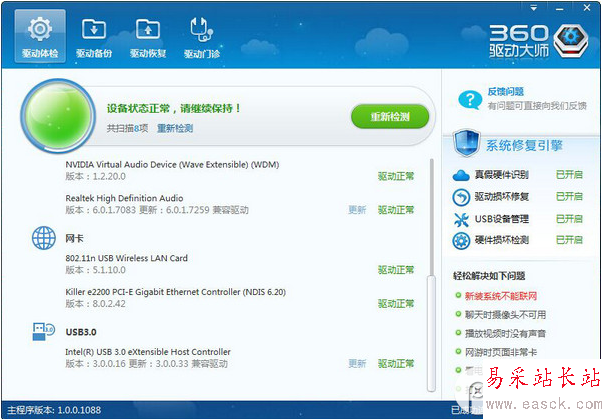Open the 网游时页面非常卡 help link
The width and height of the screenshot is (603, 419).
[501, 352]
